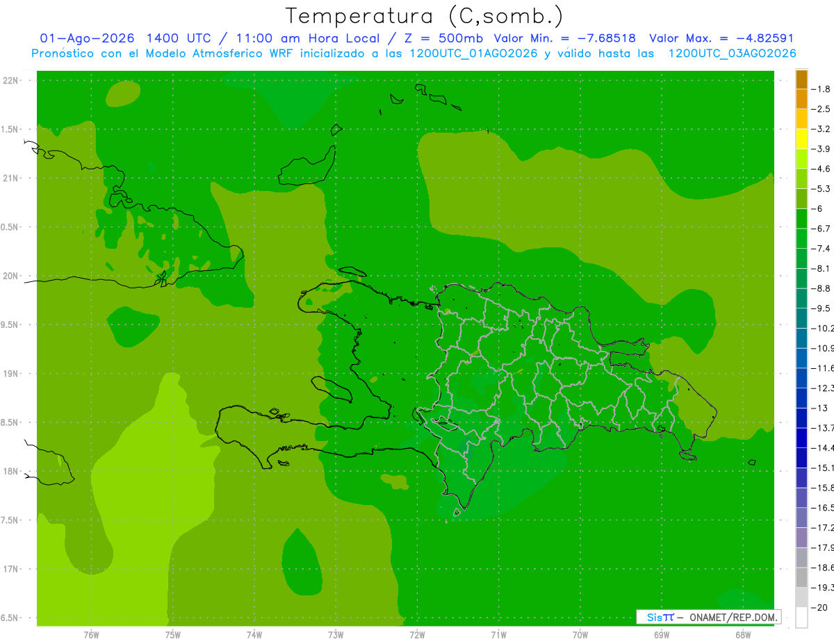This screenshot has height=644, width=834.
Task: Click the -3.2 colorbar value
Action: 821,129
